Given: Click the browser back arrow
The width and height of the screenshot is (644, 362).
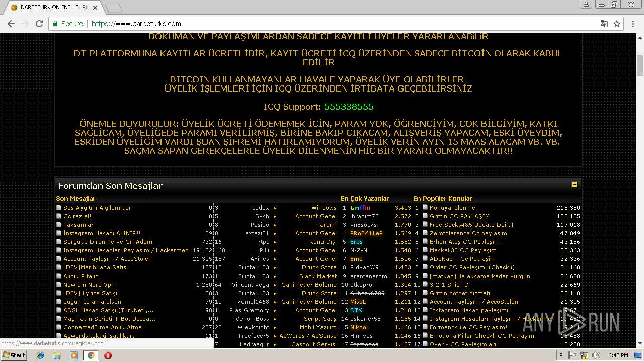Looking at the screenshot, I should pos(11,24).
